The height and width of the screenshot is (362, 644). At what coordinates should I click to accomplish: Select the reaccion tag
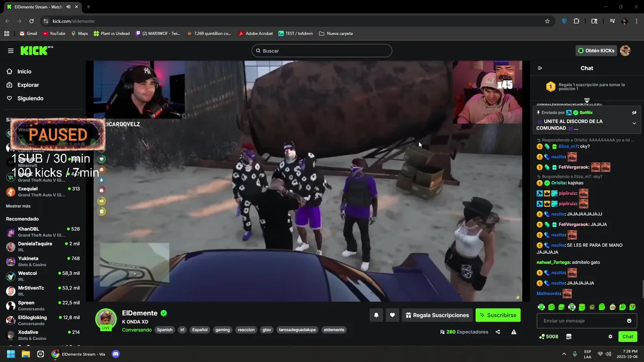[x=246, y=330]
